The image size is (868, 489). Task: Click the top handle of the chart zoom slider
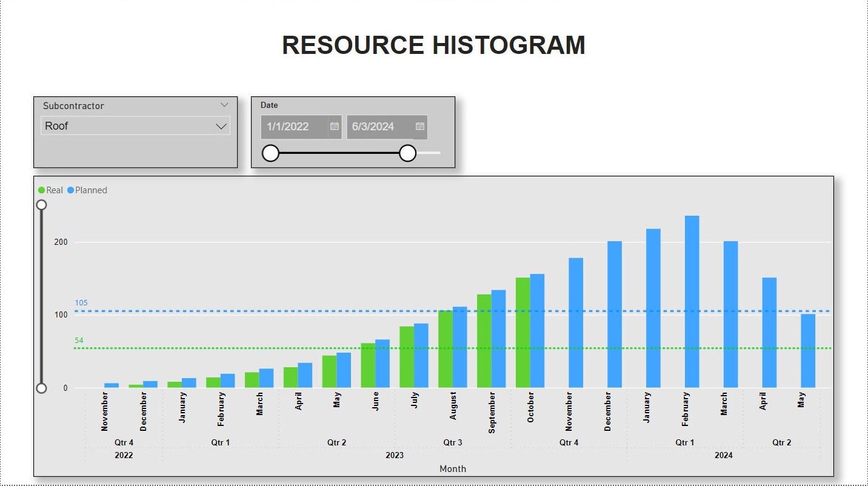point(41,204)
